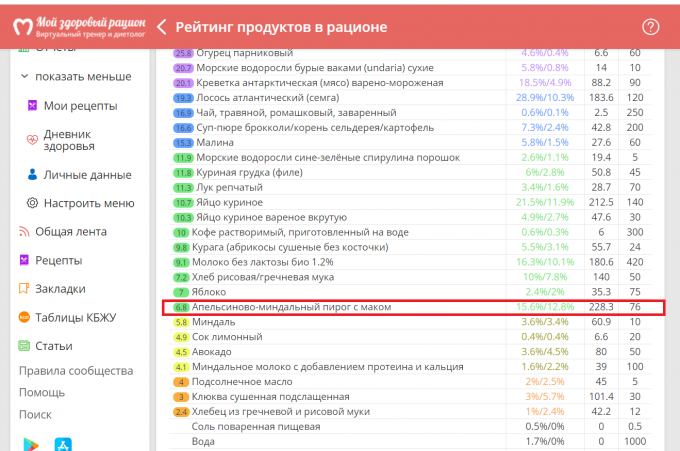Viewport: 680px width, 451px height.
Task: Open the Поиск link
Action: pyautogui.click(x=35, y=414)
